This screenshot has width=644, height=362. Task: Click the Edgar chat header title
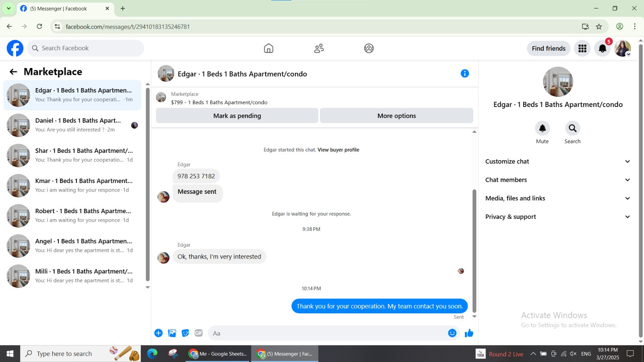tap(242, 74)
